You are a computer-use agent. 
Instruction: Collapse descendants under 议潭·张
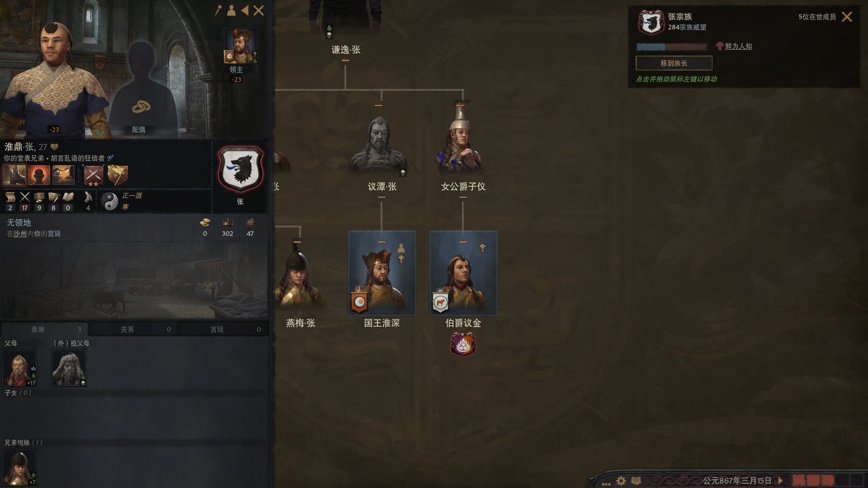(x=382, y=197)
